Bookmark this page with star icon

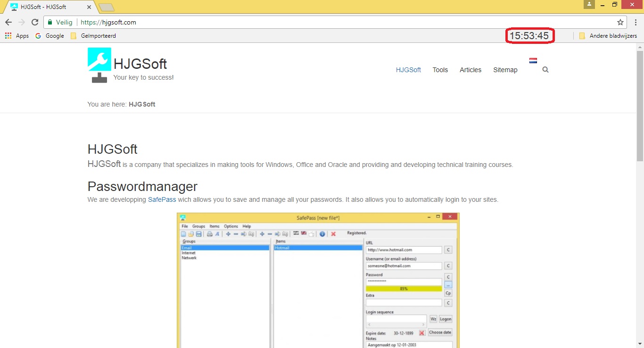pos(620,22)
